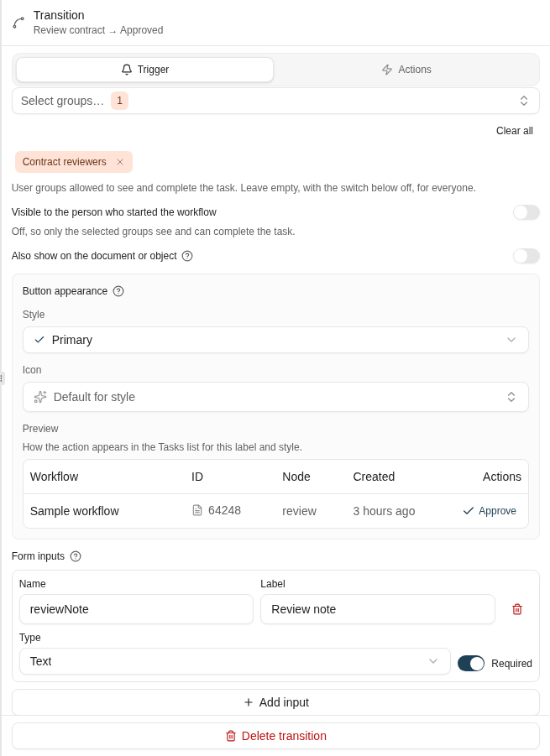Viewport: 550px width, 756px height.
Task: Open help for Also show on document
Action: pos(187,256)
